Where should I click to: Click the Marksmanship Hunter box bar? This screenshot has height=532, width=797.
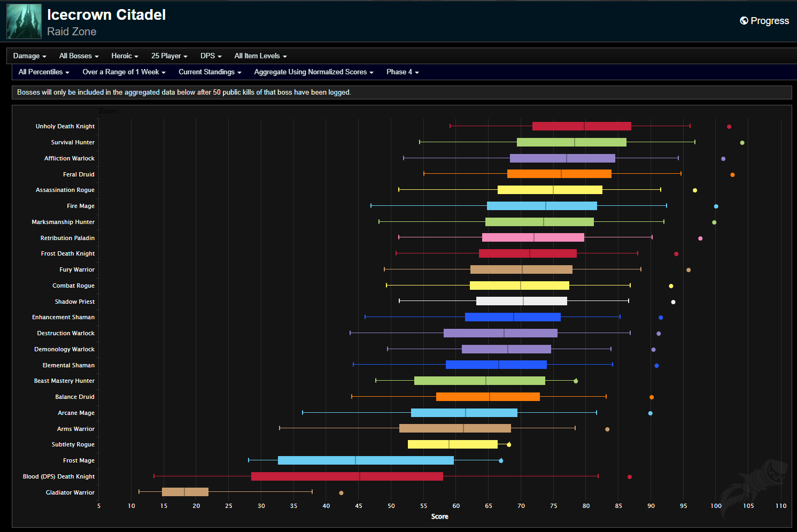[x=539, y=222]
